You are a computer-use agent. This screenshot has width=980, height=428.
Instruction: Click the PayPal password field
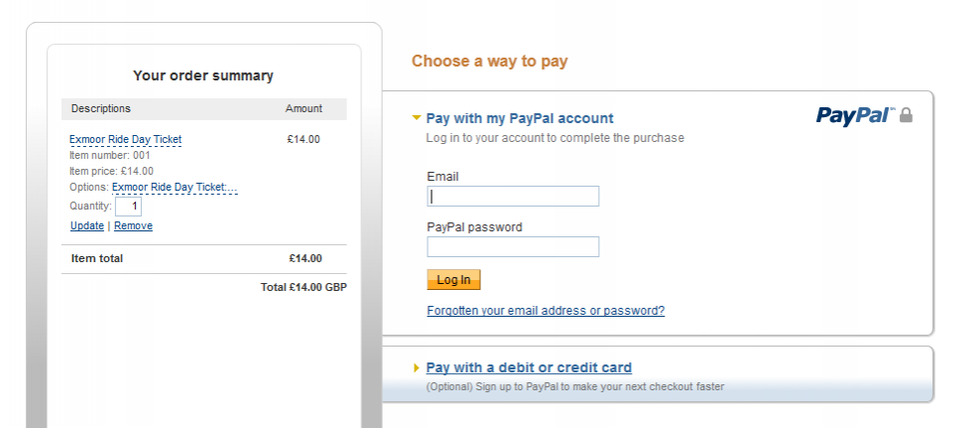[513, 247]
